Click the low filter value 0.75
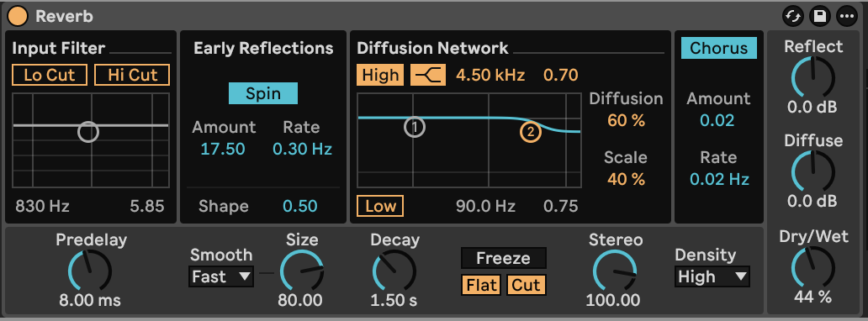The height and width of the screenshot is (321, 868). pos(561,207)
